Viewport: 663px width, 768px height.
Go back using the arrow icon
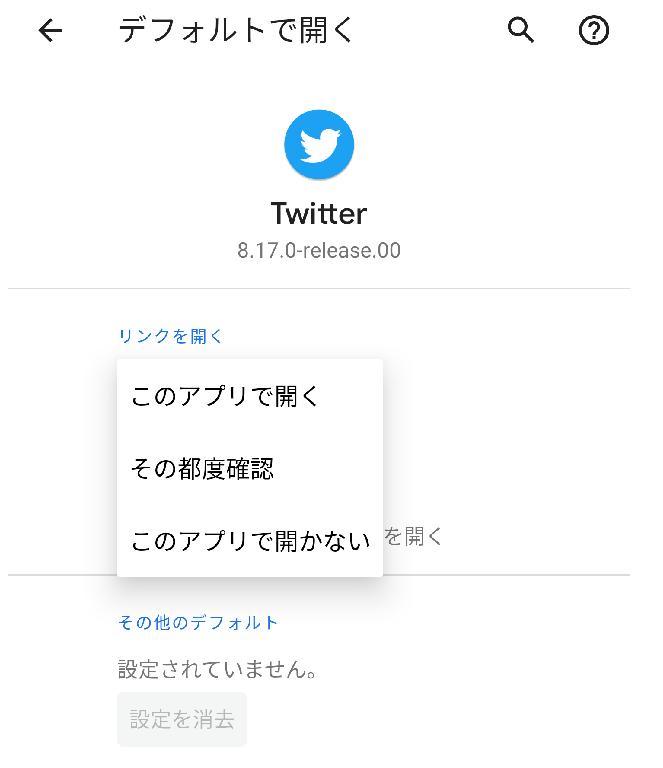(50, 31)
